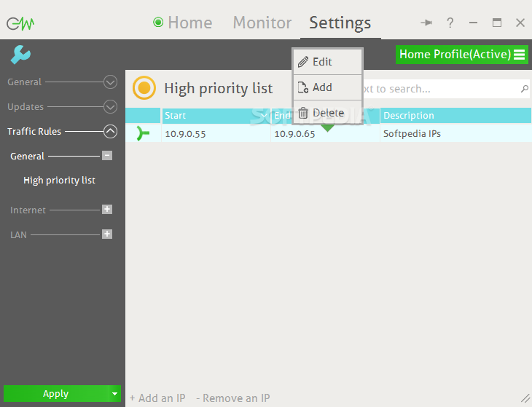Screen dimensions: 532x407
Task: Collapse the General subsection minus box
Action: (x=107, y=156)
